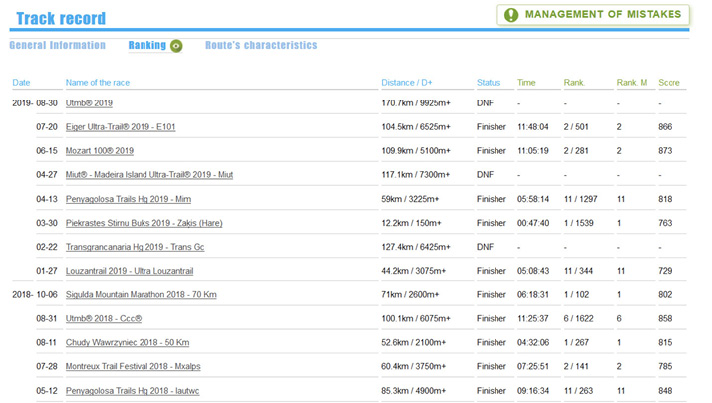The width and height of the screenshot is (712, 403).
Task: Open Transgrancanaria Hg 2019 - Trans Gc link
Action: pyautogui.click(x=135, y=247)
